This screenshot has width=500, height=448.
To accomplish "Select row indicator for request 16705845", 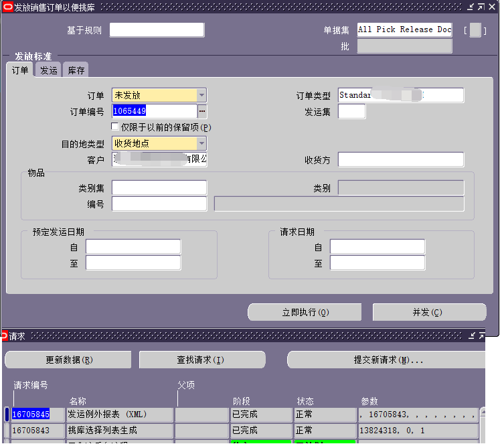I will 7,415.
